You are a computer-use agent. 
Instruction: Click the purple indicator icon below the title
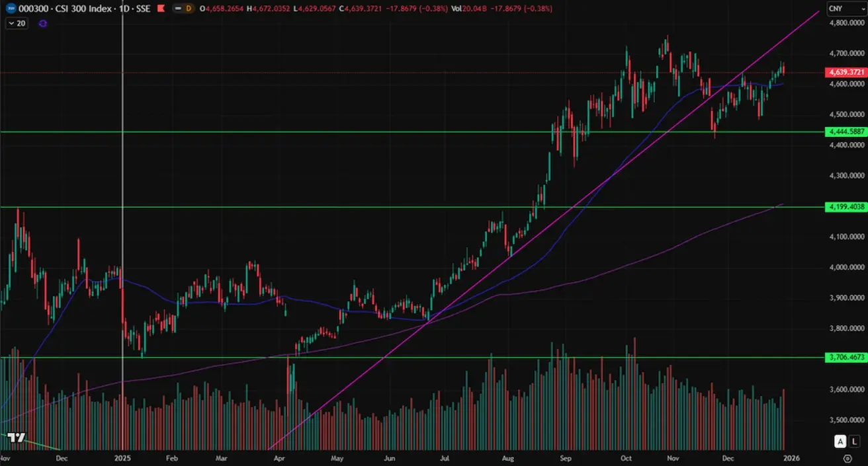click(43, 23)
